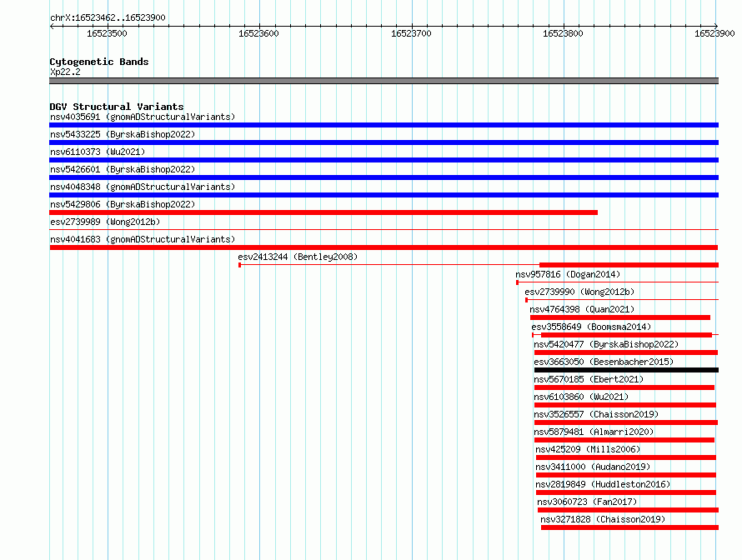Click the Xp22.2 band label
The image size is (742, 560).
pyautogui.click(x=65, y=72)
